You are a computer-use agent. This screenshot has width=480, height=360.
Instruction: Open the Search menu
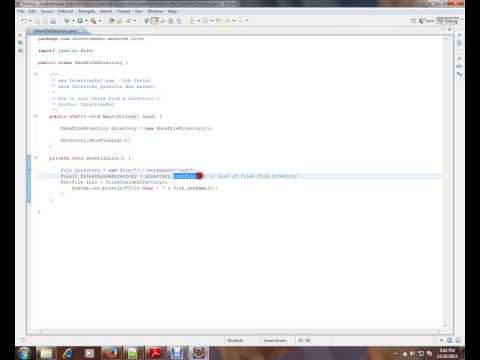pos(106,11)
